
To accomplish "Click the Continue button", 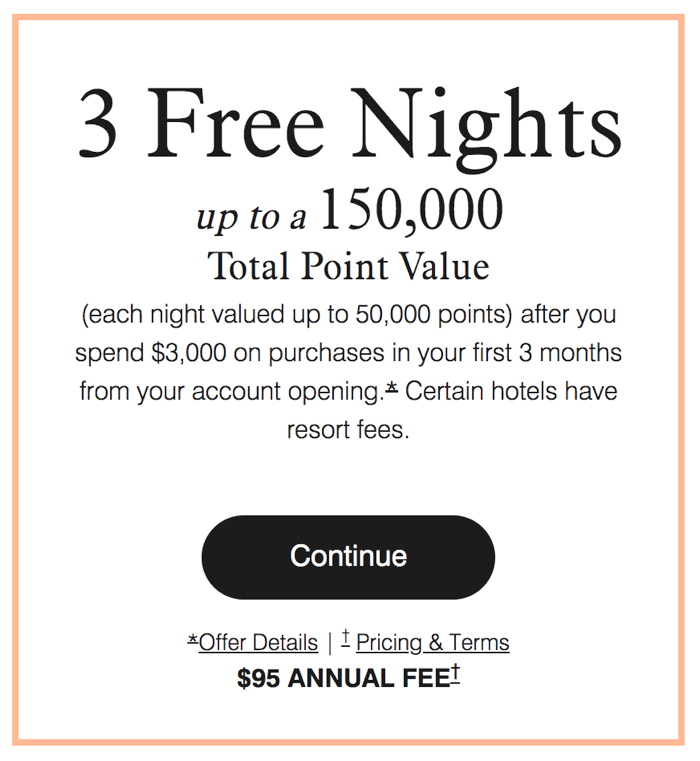I will pos(348,557).
